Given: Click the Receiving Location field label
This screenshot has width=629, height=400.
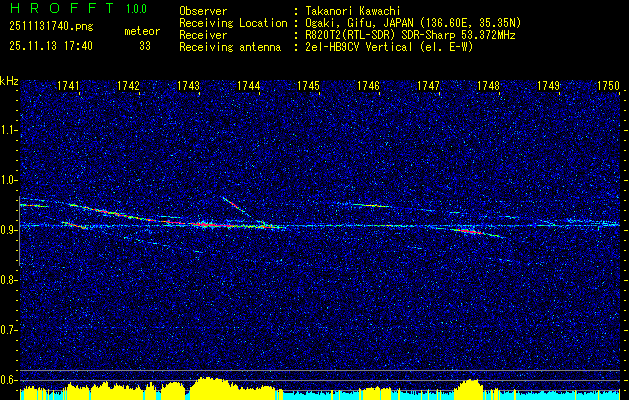Looking at the screenshot, I should click(233, 23).
